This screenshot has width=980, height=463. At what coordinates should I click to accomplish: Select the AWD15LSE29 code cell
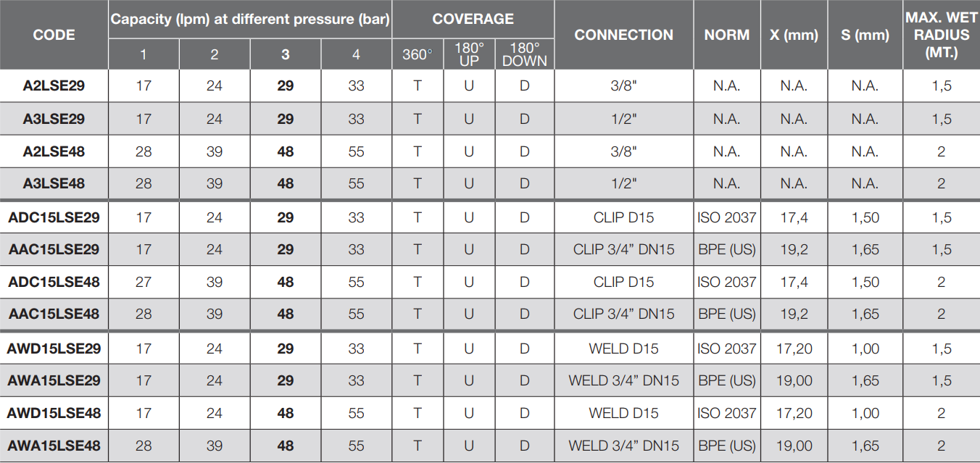click(54, 349)
